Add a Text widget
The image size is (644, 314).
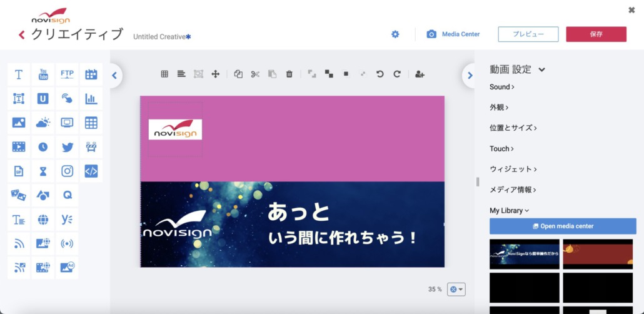tap(19, 74)
